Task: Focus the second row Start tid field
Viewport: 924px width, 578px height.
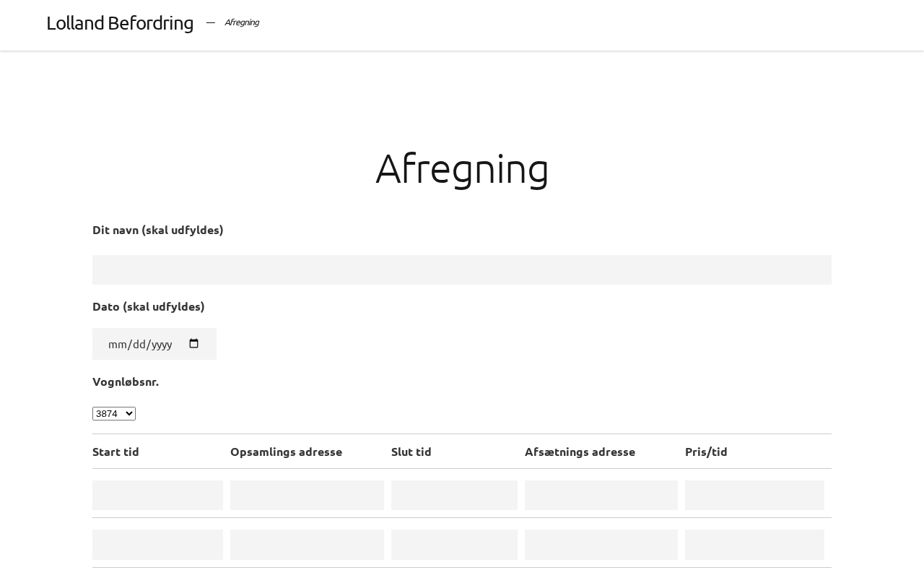Action: point(157,545)
